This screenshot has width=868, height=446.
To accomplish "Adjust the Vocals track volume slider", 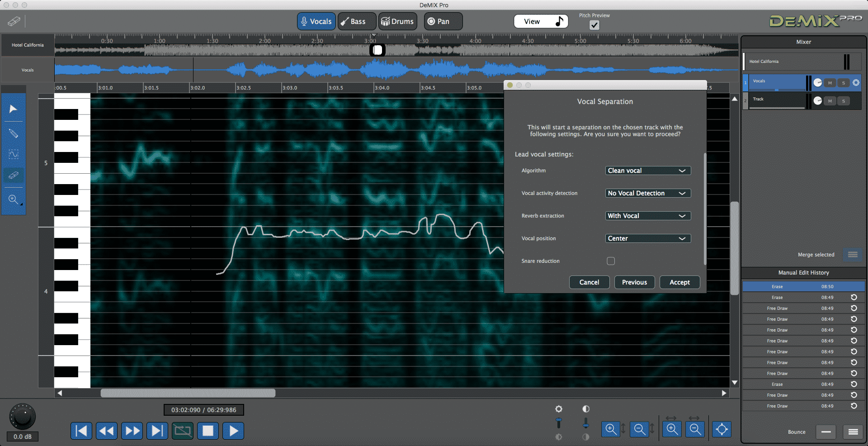I will click(777, 90).
